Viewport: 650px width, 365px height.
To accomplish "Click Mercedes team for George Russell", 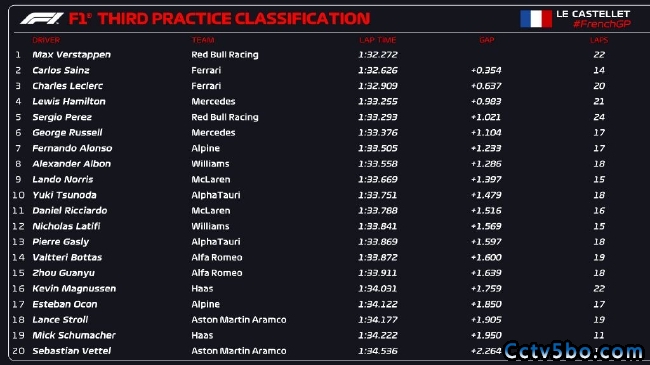I will (x=213, y=133).
